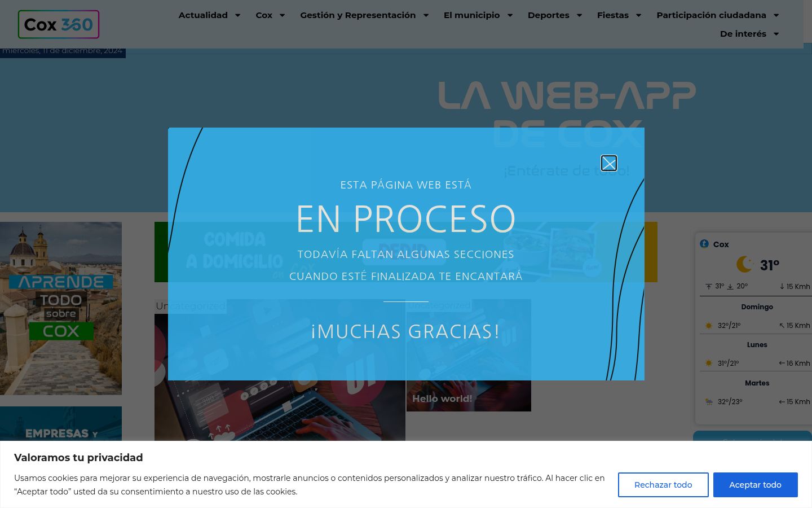Click the moon weather icon
The image size is (812, 508).
745,264
